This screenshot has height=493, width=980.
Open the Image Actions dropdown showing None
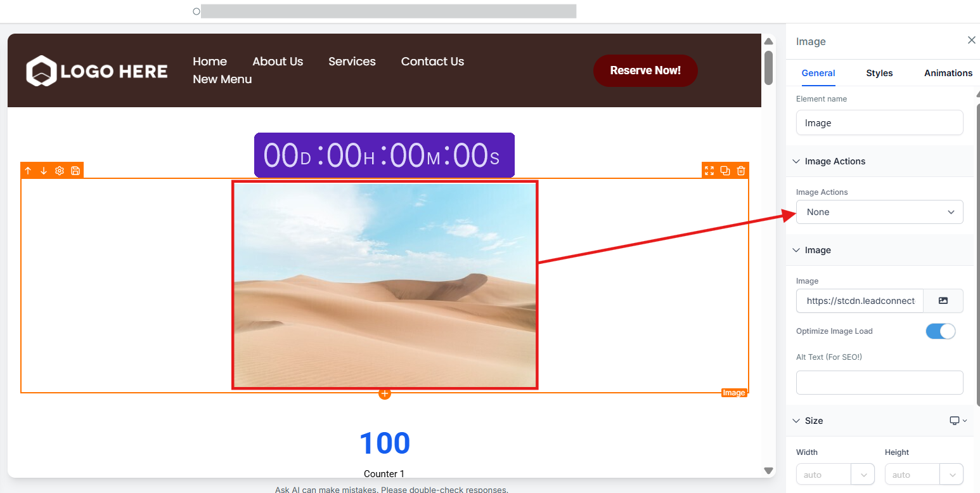pos(879,212)
